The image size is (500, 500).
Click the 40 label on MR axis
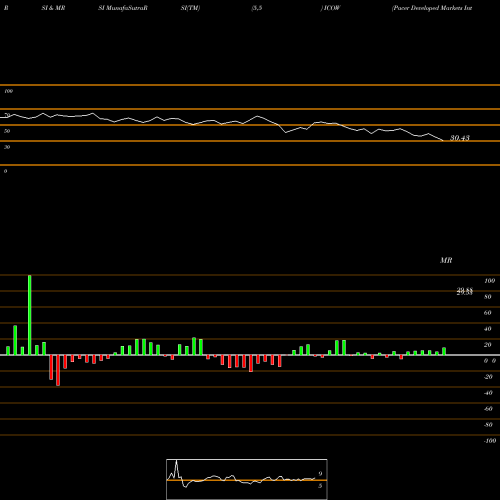tap(488, 329)
